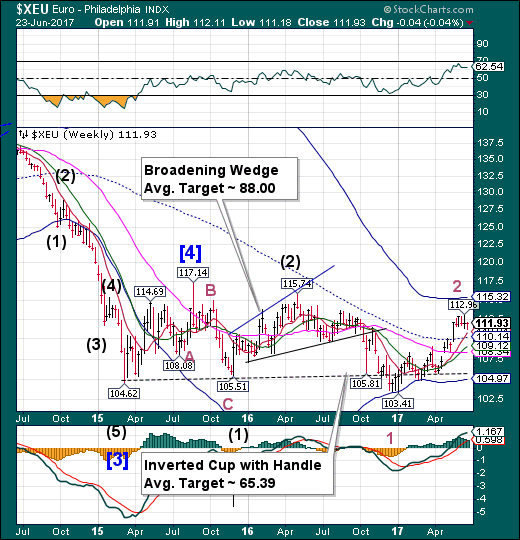This screenshot has width=520, height=540.
Task: Click the (3) wave label left of 104.62
Action: tap(96, 344)
